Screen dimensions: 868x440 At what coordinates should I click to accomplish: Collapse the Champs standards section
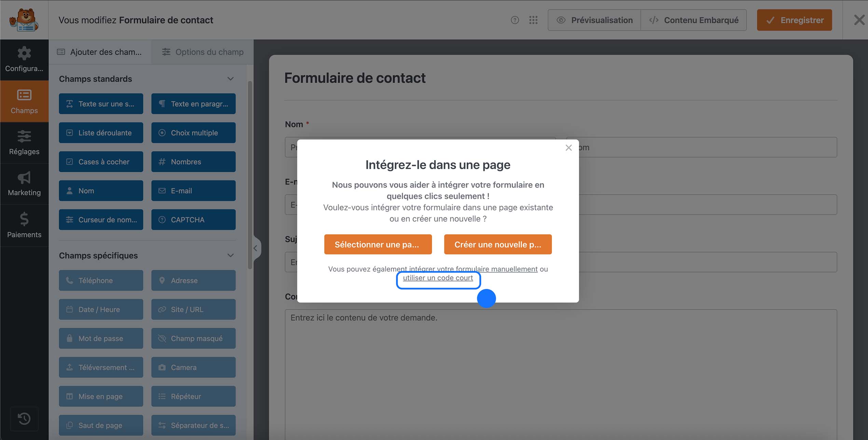(x=230, y=79)
